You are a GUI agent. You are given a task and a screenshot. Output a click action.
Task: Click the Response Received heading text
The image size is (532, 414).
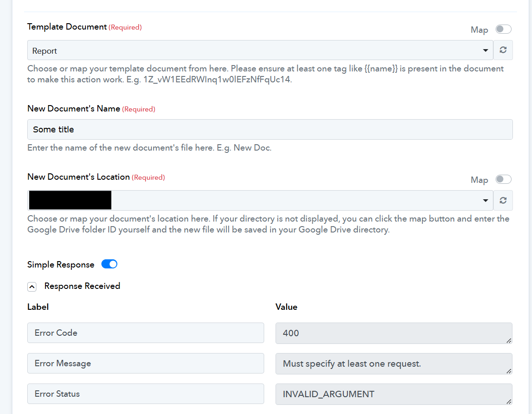[x=82, y=286]
